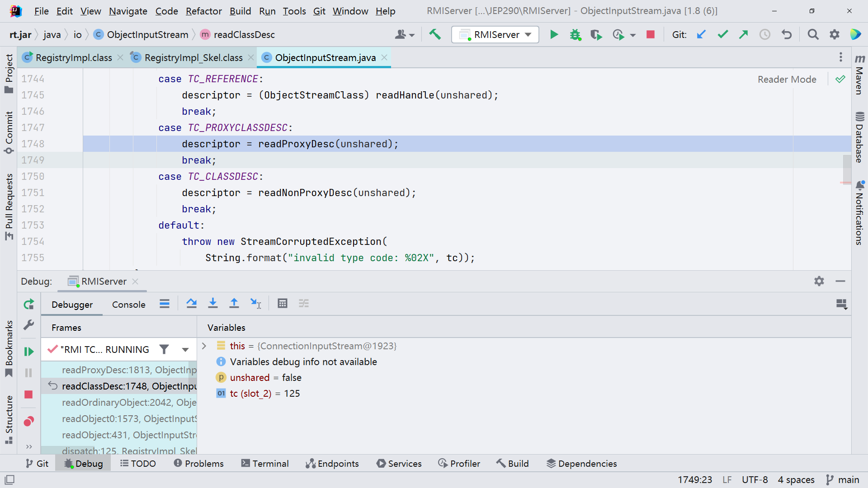The height and width of the screenshot is (488, 868).
Task: Click the Step Into debugger icon
Action: [x=212, y=304]
